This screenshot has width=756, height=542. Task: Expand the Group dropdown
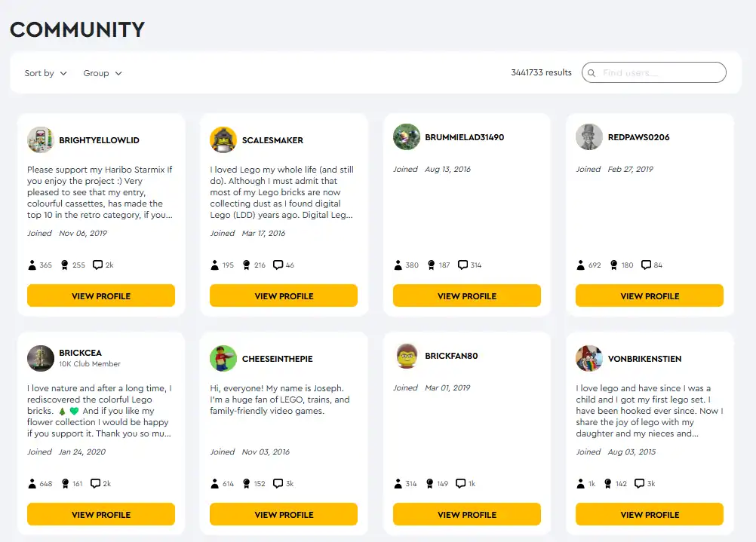(103, 73)
